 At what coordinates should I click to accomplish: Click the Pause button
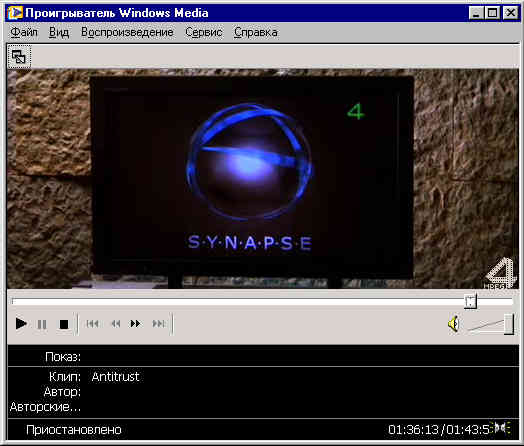pyautogui.click(x=42, y=324)
